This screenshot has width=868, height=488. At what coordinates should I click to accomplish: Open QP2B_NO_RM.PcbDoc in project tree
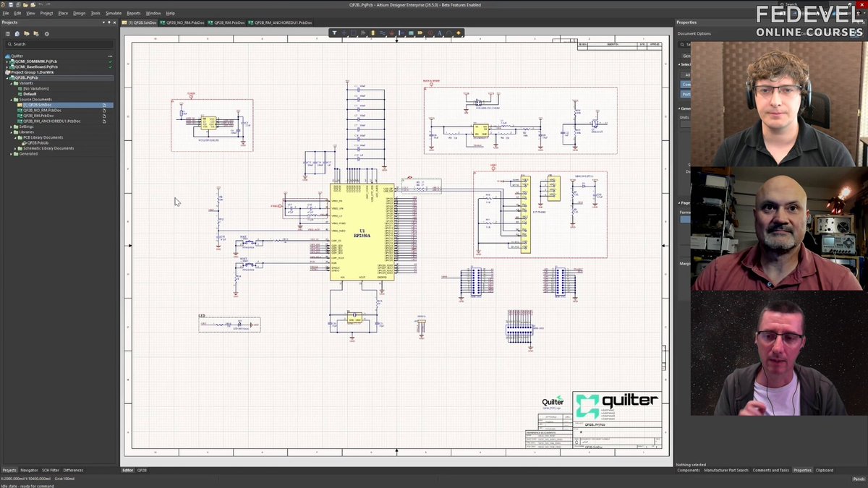[x=42, y=111]
